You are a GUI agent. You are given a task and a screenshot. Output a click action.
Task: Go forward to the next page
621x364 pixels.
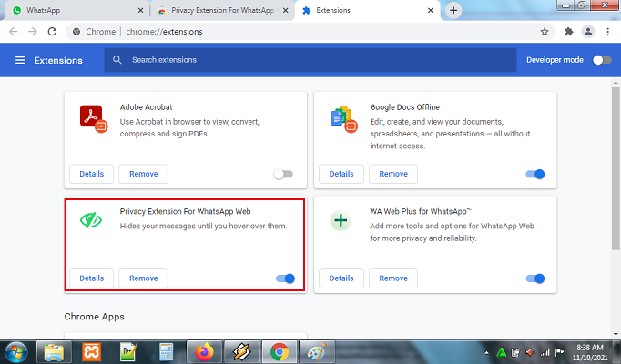click(x=33, y=32)
